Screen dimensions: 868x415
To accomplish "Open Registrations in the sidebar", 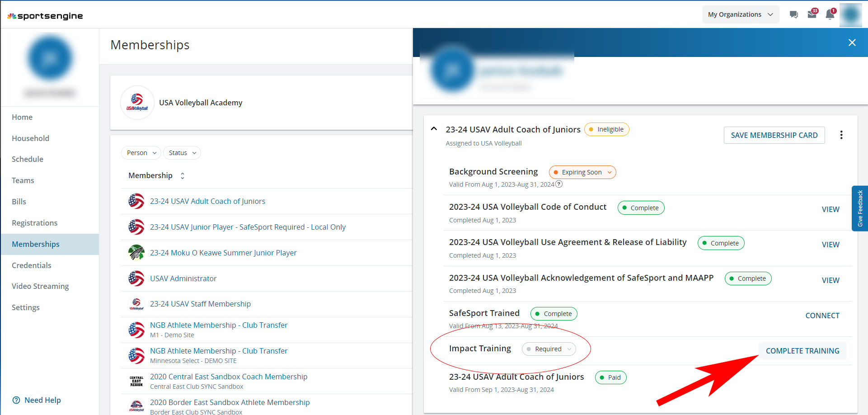I will click(34, 223).
